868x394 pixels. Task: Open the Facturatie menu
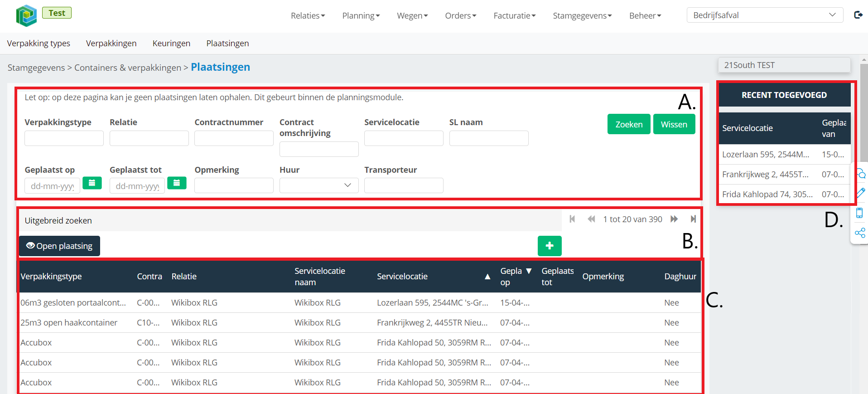coord(515,15)
